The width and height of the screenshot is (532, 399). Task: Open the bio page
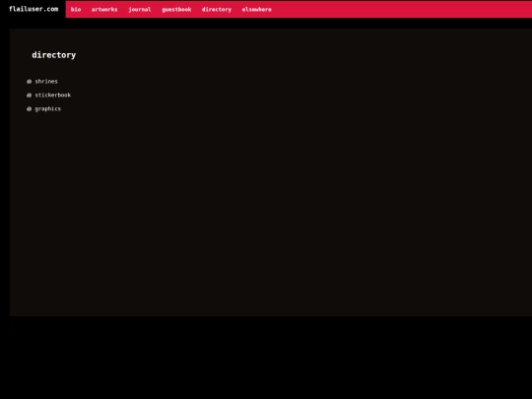coord(76,10)
